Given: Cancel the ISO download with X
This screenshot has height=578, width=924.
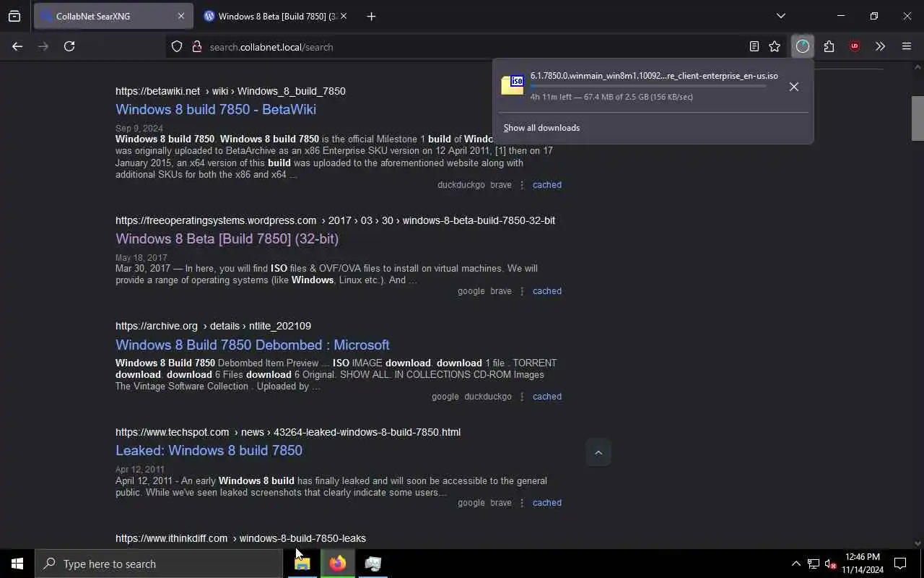Looking at the screenshot, I should pos(794,87).
